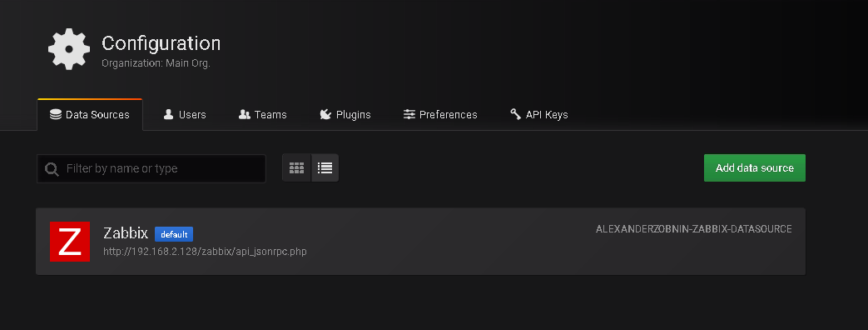The height and width of the screenshot is (330, 868).
Task: Switch to grid card view
Action: pos(297,168)
